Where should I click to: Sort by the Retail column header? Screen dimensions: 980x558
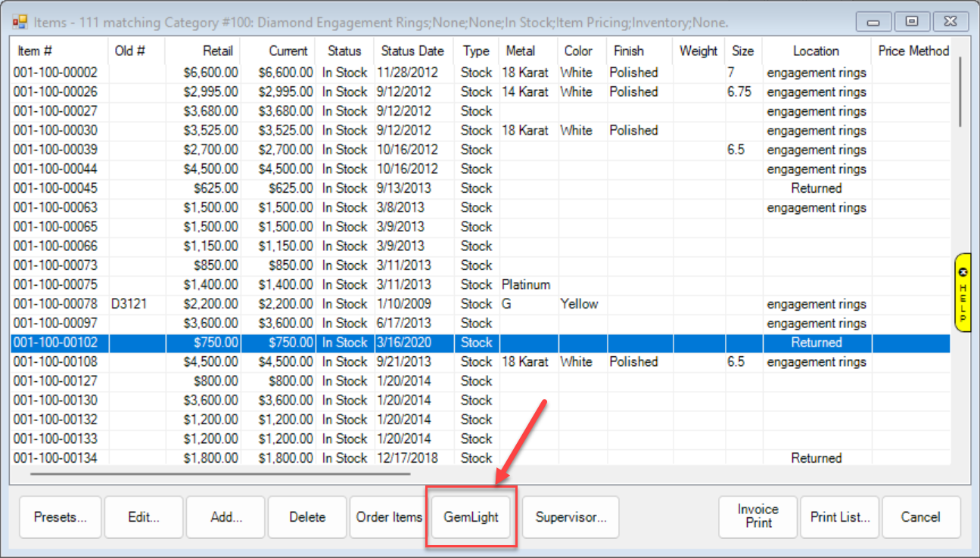click(x=217, y=51)
